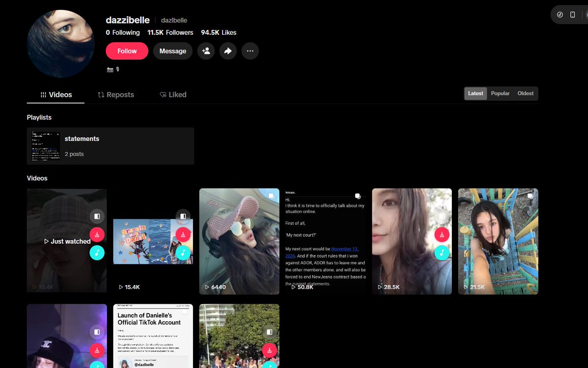Click the share arrow icon on the profile
This screenshot has height=368, width=588.
coord(228,51)
